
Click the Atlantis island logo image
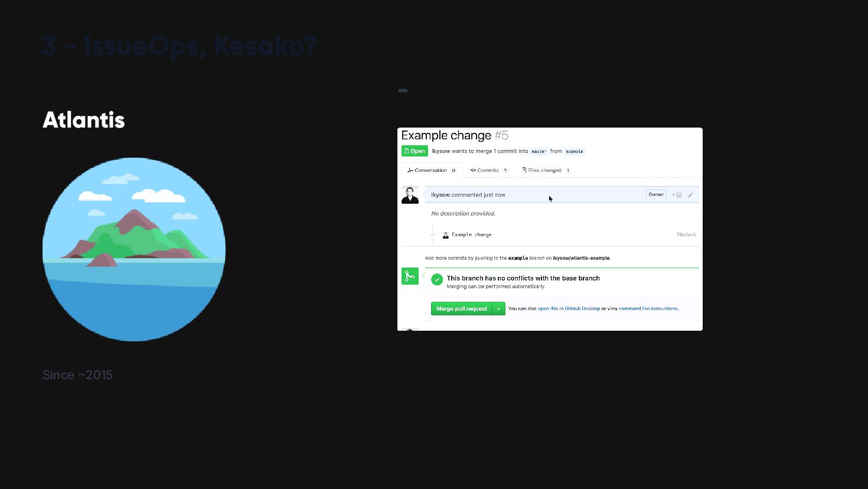pos(134,249)
